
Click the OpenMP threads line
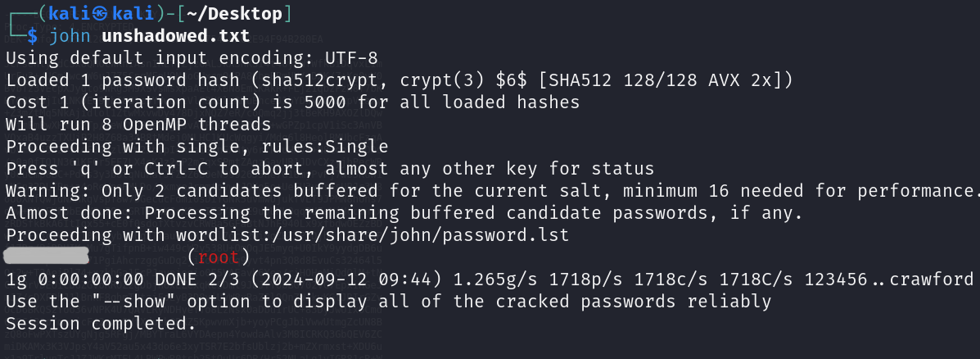click(x=138, y=125)
